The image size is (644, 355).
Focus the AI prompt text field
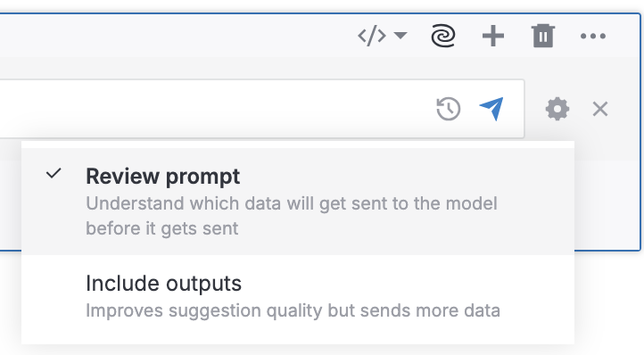[x=213, y=109]
